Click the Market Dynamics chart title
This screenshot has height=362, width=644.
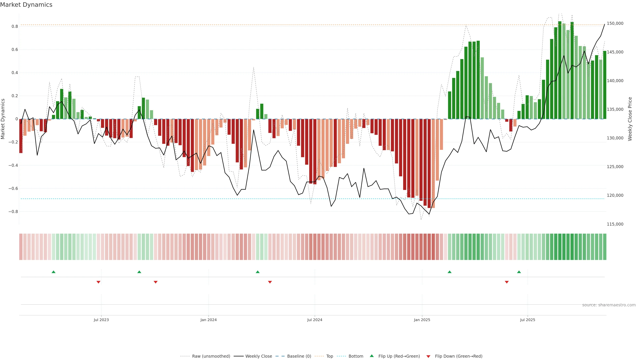(26, 5)
